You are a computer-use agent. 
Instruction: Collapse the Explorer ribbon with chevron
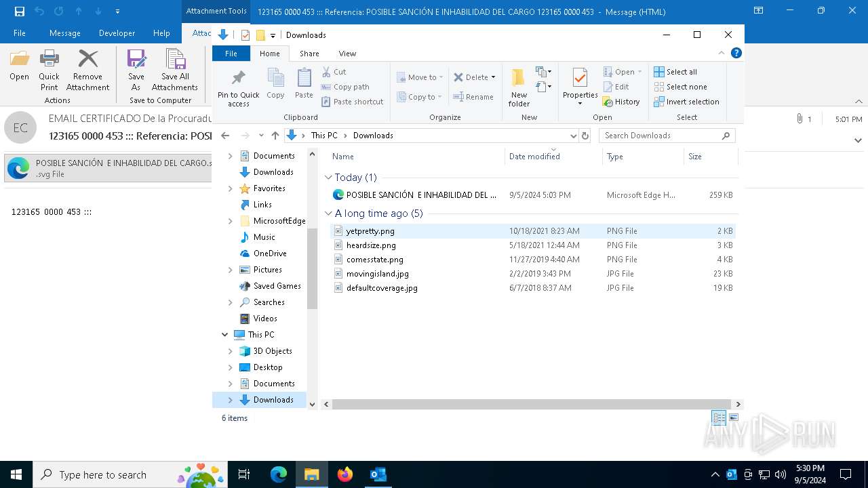pos(722,53)
